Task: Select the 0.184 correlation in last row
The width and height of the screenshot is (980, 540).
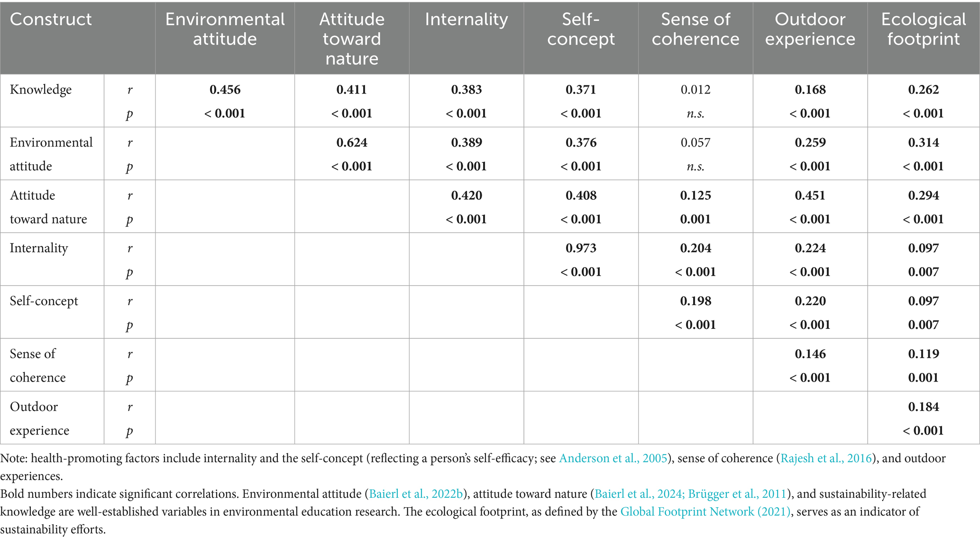Action: click(923, 407)
